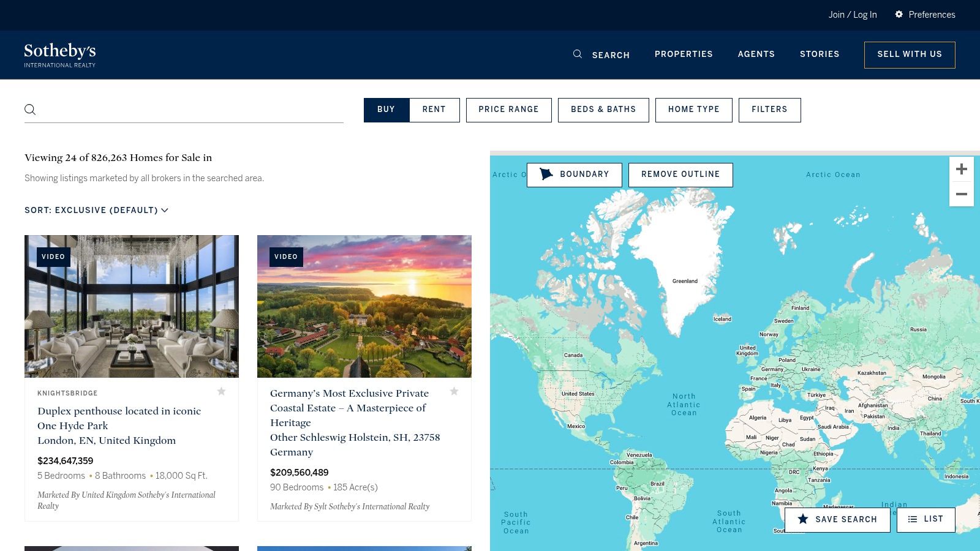The height and width of the screenshot is (551, 980).
Task: Click the search icon in location search bar
Action: pos(30,110)
